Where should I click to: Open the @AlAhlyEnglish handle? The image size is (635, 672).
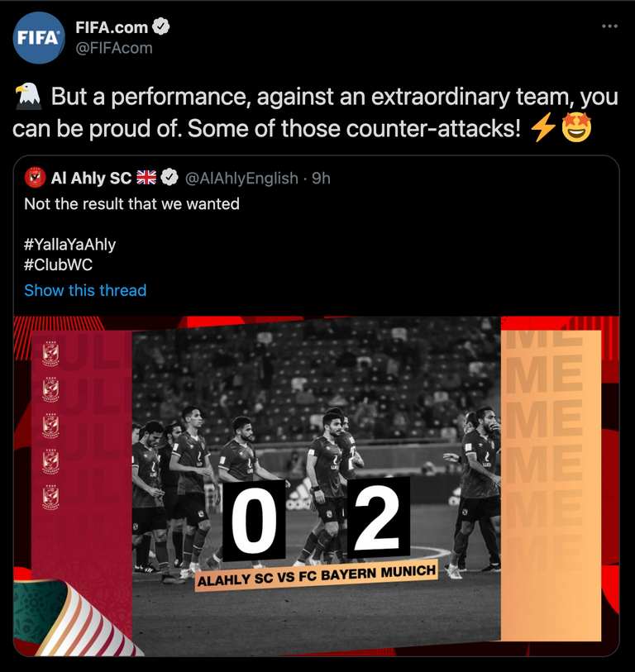[x=241, y=179]
